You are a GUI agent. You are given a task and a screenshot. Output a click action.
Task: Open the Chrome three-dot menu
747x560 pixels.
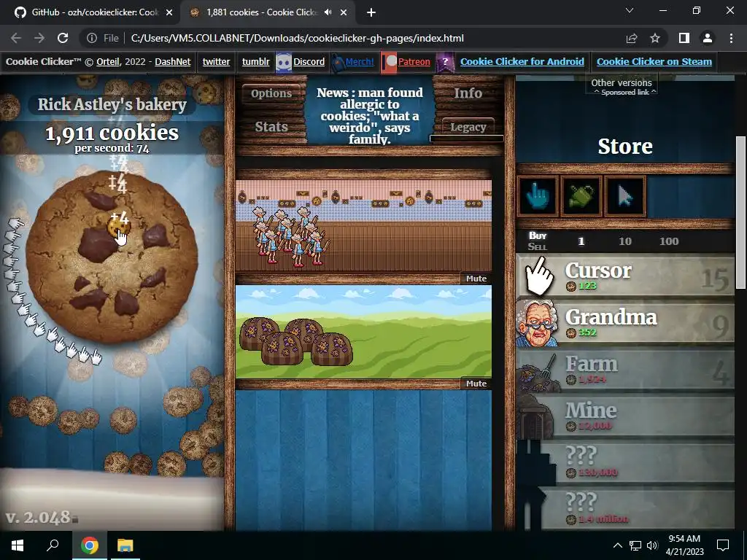click(731, 38)
